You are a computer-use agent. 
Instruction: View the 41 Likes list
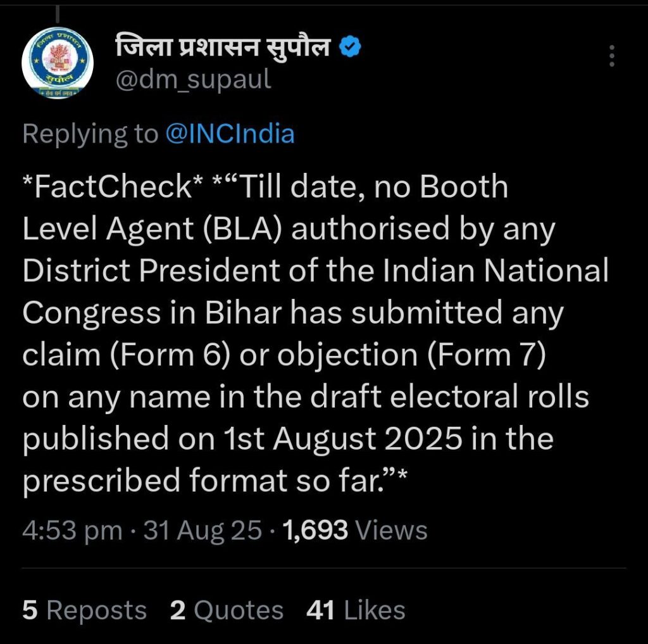(x=356, y=610)
